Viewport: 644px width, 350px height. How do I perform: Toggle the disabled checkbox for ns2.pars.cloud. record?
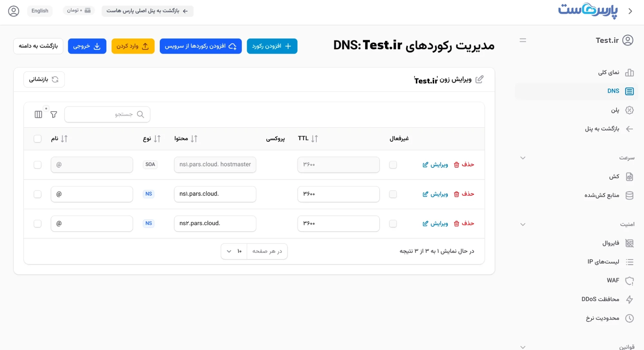[393, 224]
